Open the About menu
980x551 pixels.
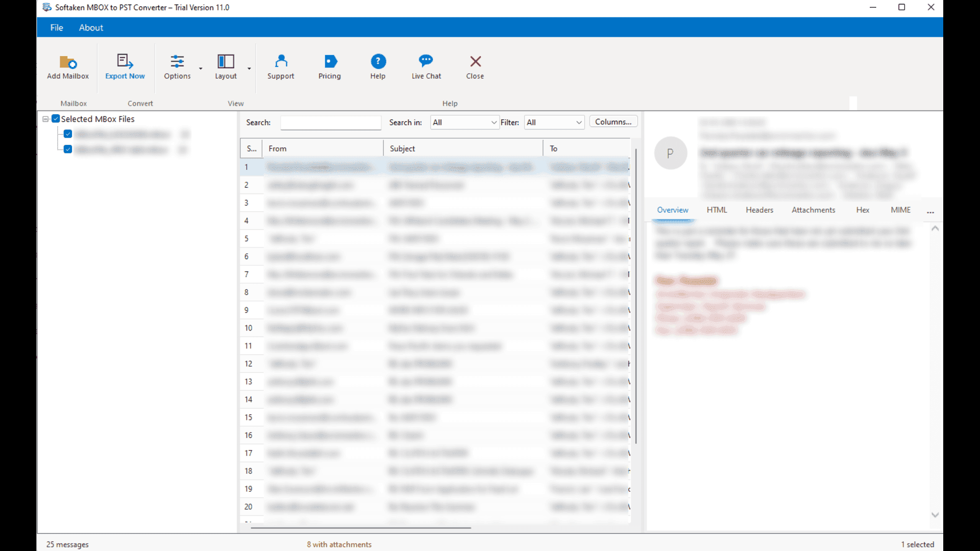pos(91,28)
